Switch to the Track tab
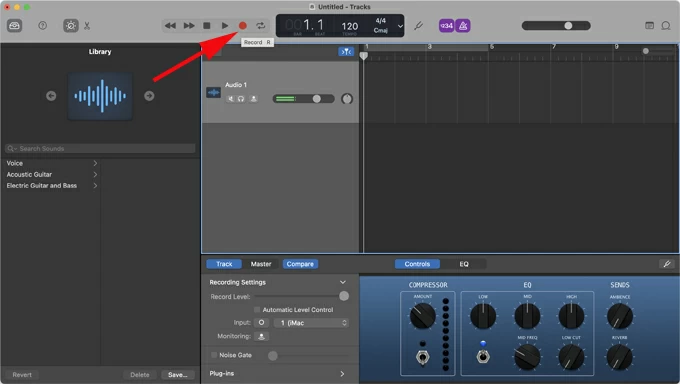The image size is (680, 384). pyautogui.click(x=224, y=264)
